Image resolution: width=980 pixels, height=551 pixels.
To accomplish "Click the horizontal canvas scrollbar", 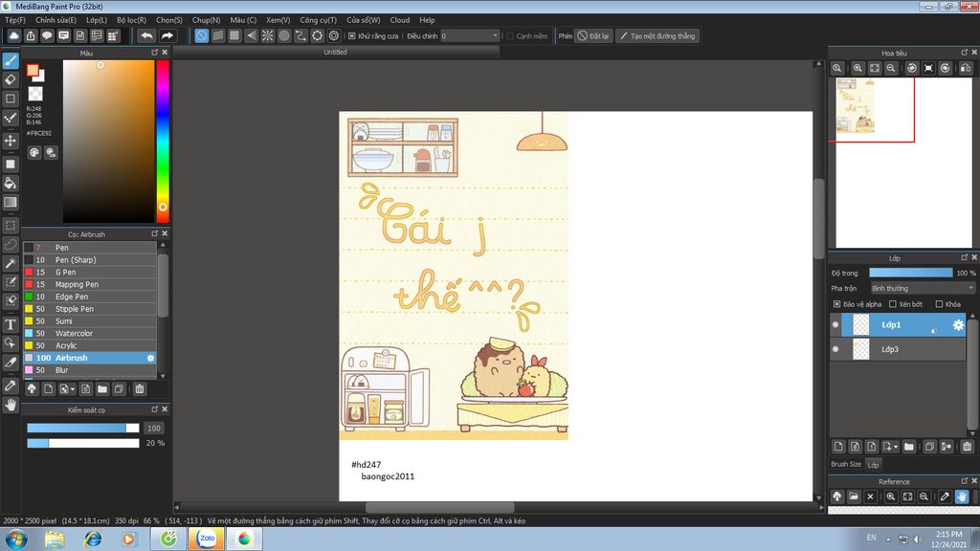I will (439, 507).
